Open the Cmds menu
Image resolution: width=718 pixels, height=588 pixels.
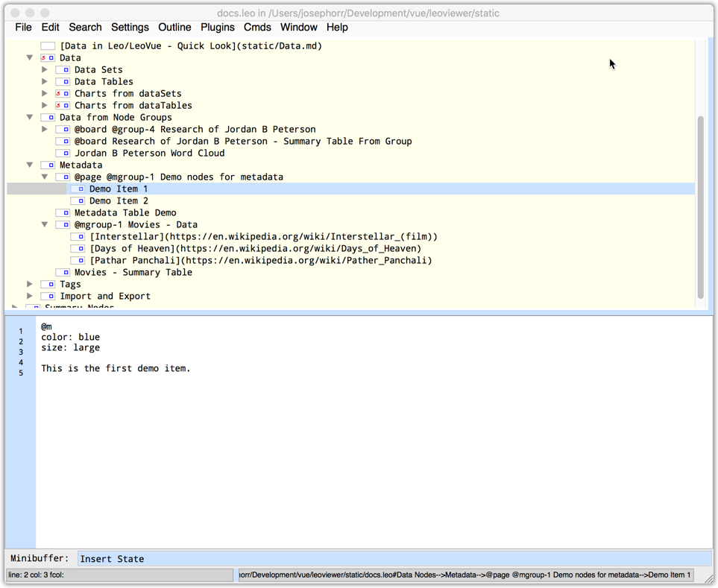click(x=257, y=28)
